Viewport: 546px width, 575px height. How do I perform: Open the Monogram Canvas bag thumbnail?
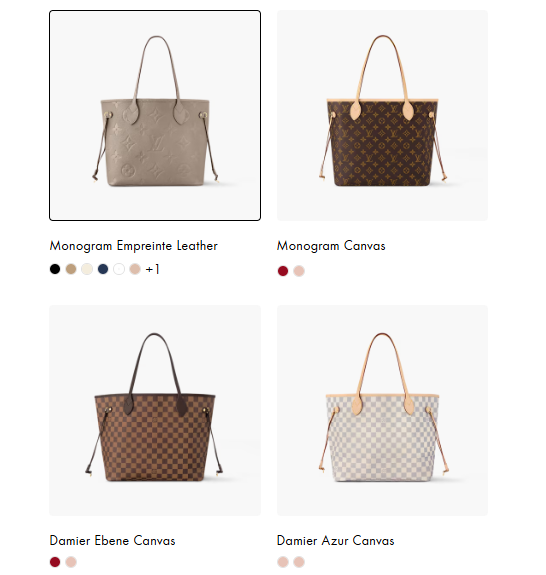click(x=382, y=116)
